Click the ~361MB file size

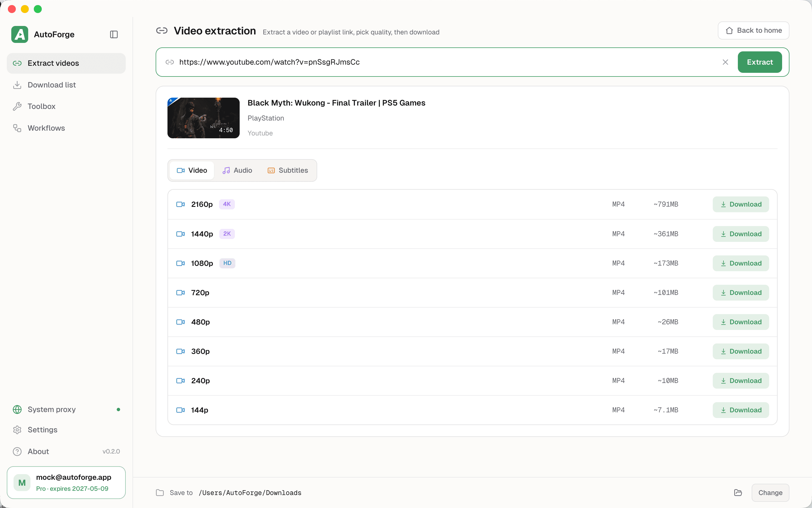tap(666, 234)
